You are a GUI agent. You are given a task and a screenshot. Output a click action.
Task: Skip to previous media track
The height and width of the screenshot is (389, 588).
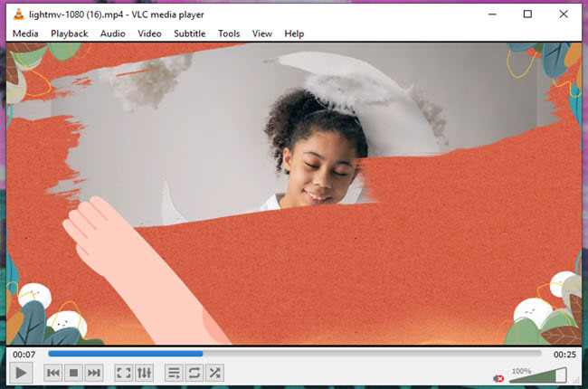[x=52, y=373]
